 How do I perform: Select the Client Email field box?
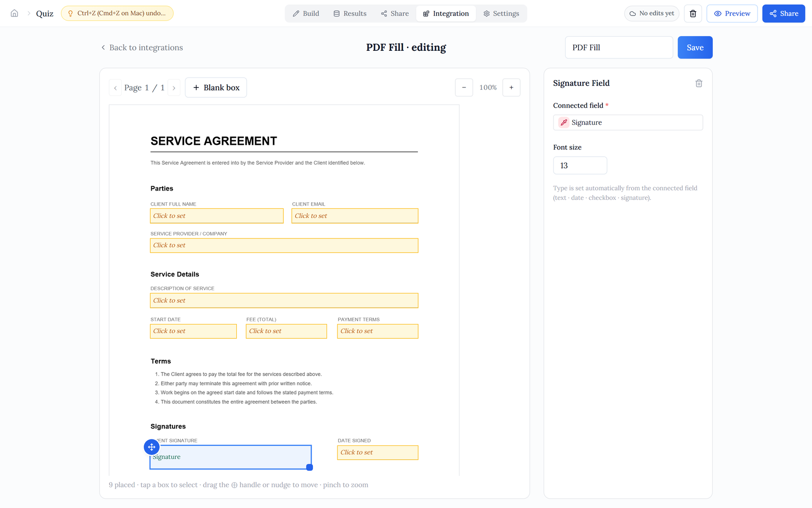(355, 216)
